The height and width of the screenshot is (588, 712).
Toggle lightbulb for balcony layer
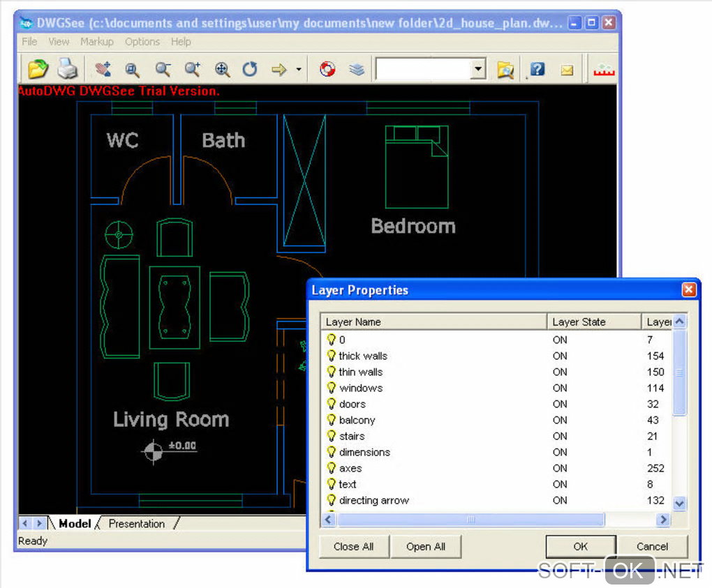click(x=332, y=420)
